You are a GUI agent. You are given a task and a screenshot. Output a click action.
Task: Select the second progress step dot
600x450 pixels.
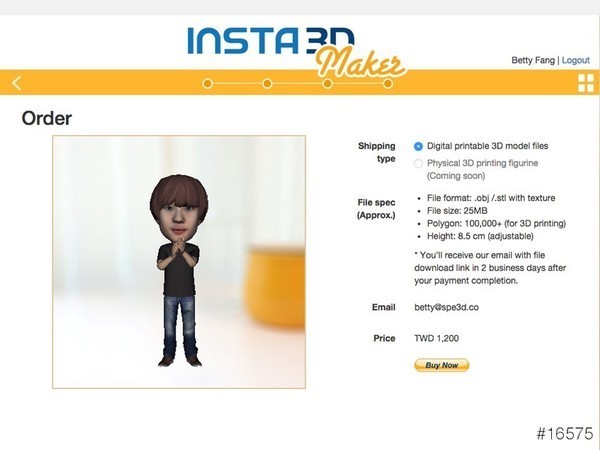267,83
